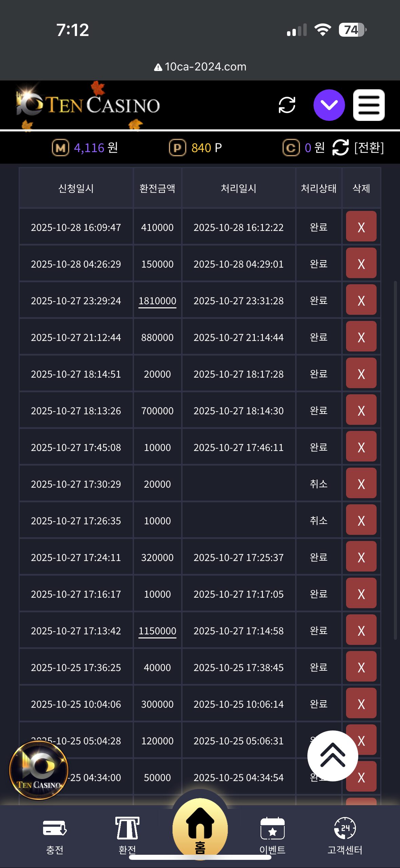
Task: Open the 충전 deposit tab
Action: pos(55,835)
